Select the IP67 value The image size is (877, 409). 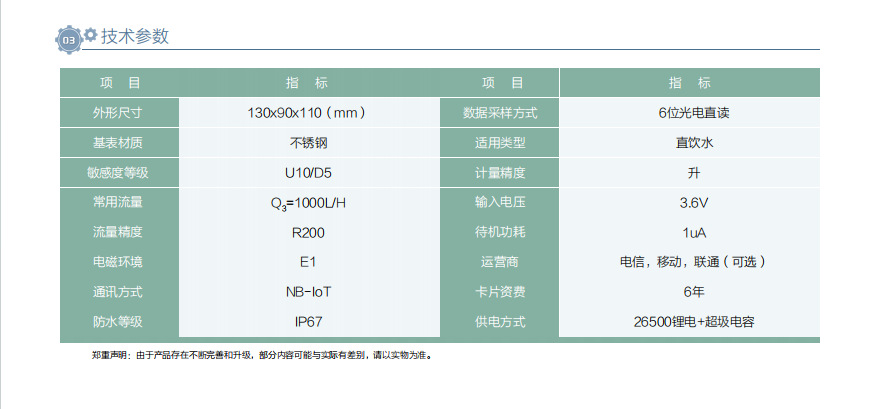[x=308, y=322]
